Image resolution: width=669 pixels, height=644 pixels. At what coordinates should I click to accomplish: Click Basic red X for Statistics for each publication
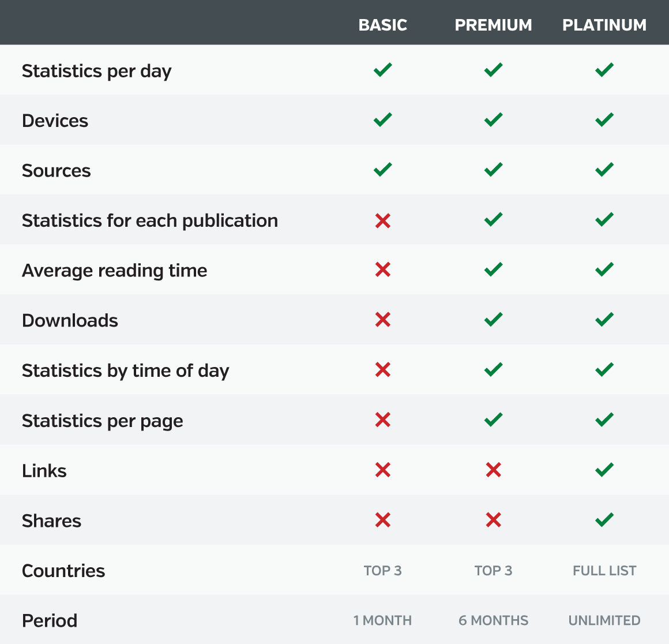coord(383,220)
